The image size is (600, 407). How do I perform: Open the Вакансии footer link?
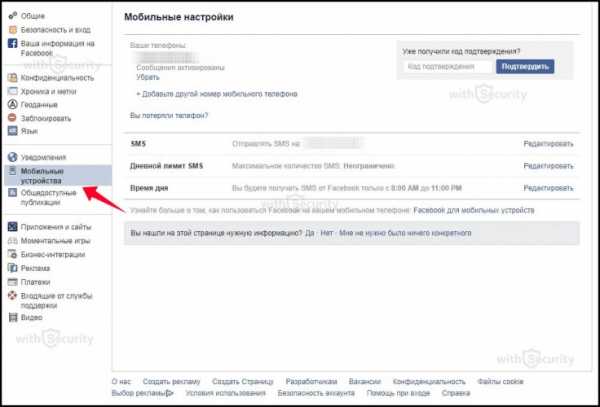pyautogui.click(x=365, y=381)
